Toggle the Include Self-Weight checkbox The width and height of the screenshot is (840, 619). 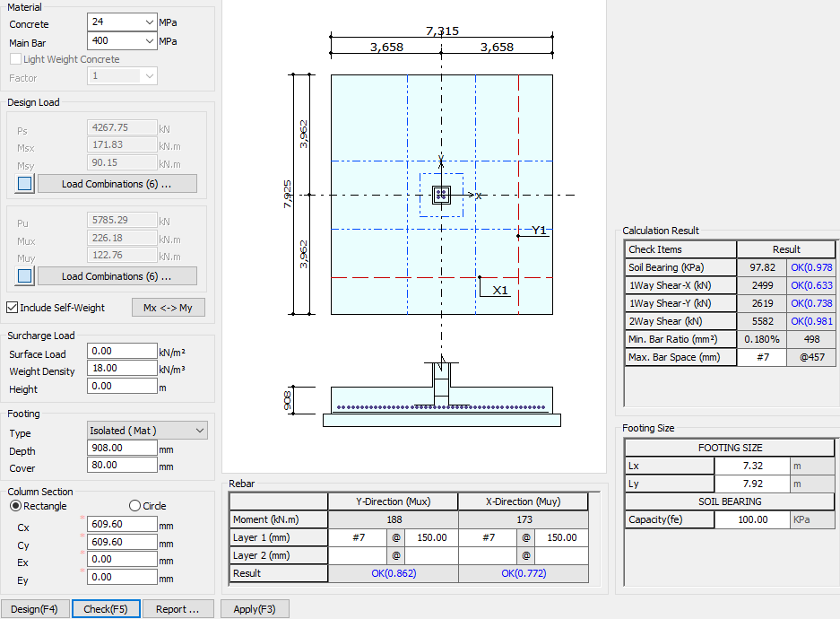click(13, 308)
